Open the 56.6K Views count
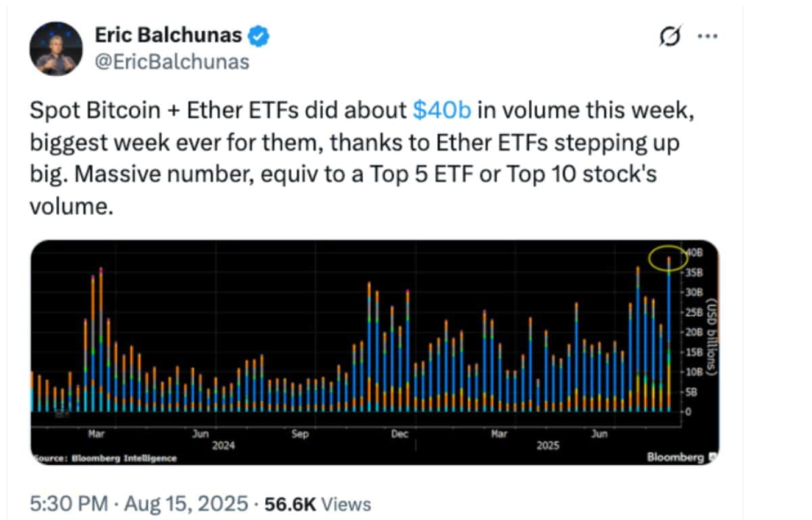 pyautogui.click(x=316, y=504)
